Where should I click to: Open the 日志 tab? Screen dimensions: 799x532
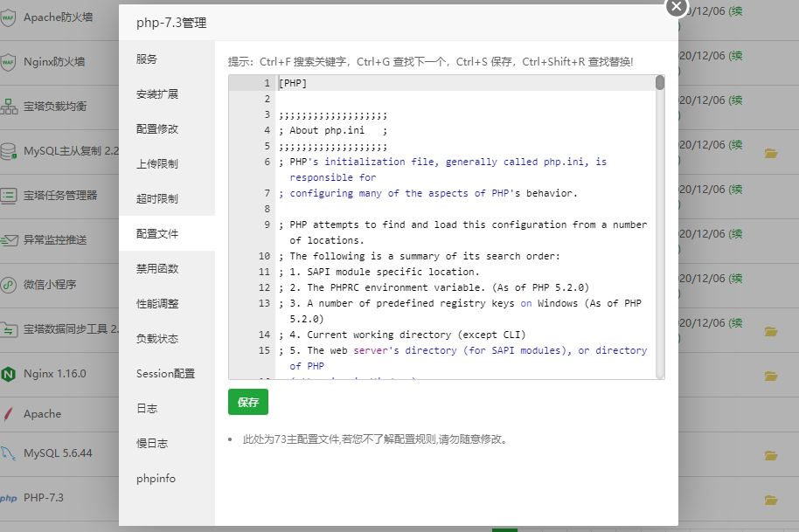click(x=167, y=408)
